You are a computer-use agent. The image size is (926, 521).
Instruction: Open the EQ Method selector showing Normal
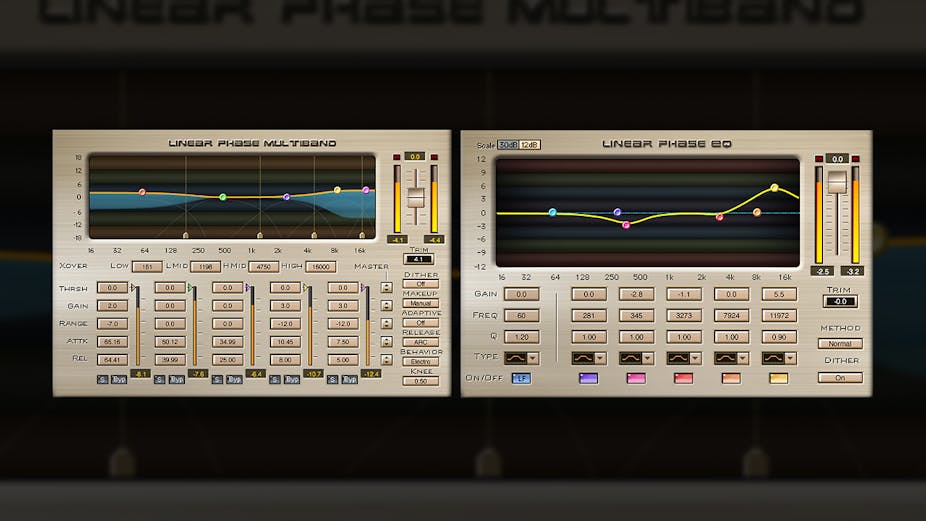(x=839, y=343)
